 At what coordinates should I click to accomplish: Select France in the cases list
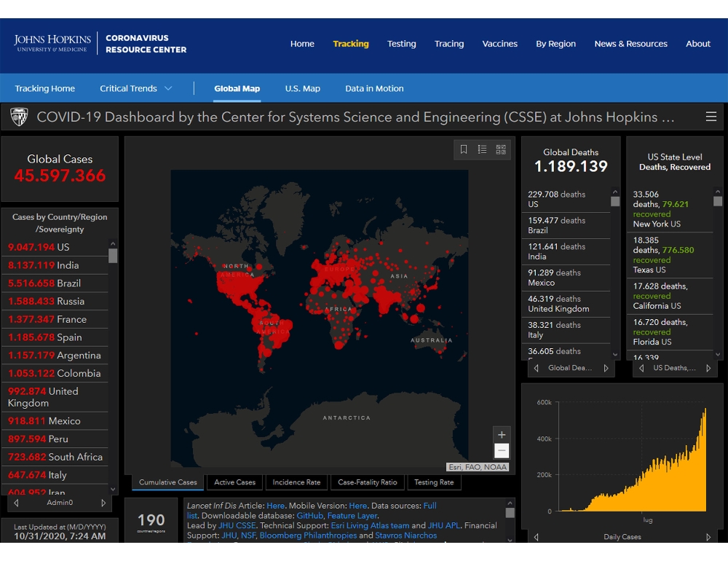55,319
